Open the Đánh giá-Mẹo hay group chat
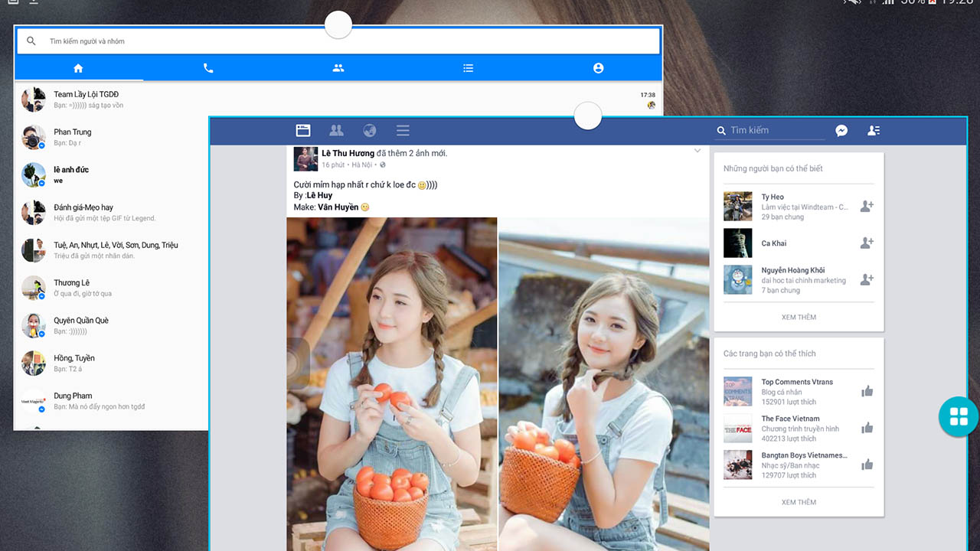Screen dimensions: 980x551 click(x=113, y=213)
